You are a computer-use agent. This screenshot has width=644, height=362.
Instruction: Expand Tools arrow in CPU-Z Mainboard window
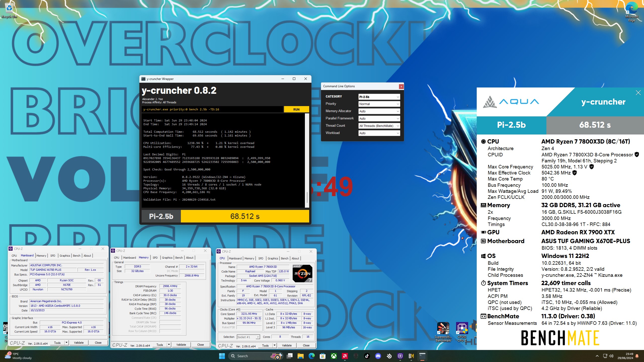(66, 343)
